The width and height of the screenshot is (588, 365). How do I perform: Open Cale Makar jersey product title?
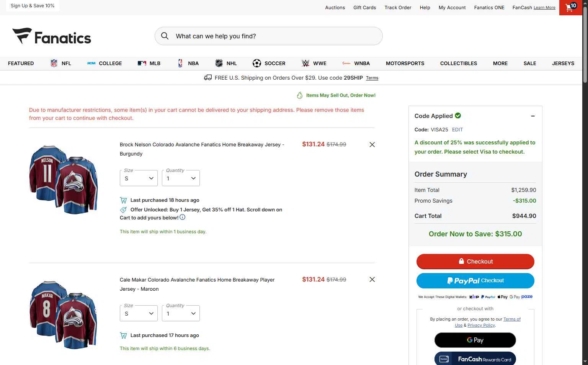[197, 284]
